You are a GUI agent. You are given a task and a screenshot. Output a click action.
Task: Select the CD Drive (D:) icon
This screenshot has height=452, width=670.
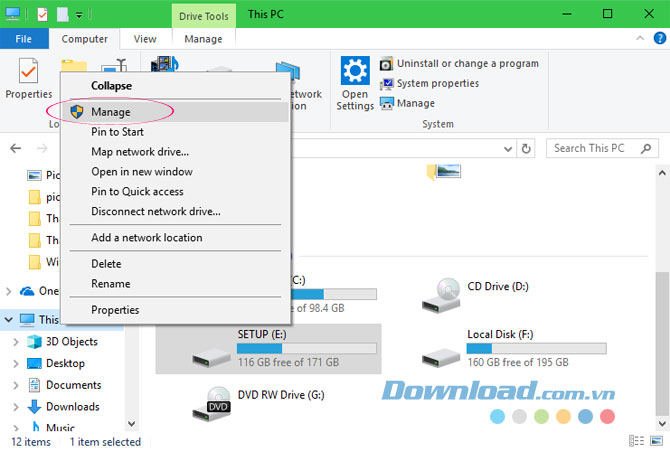(441, 295)
